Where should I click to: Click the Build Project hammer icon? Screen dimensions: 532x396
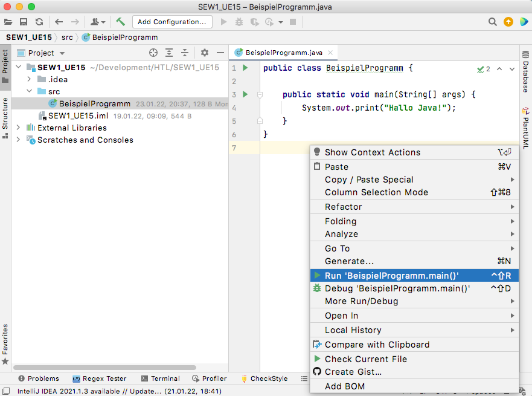pyautogui.click(x=120, y=22)
